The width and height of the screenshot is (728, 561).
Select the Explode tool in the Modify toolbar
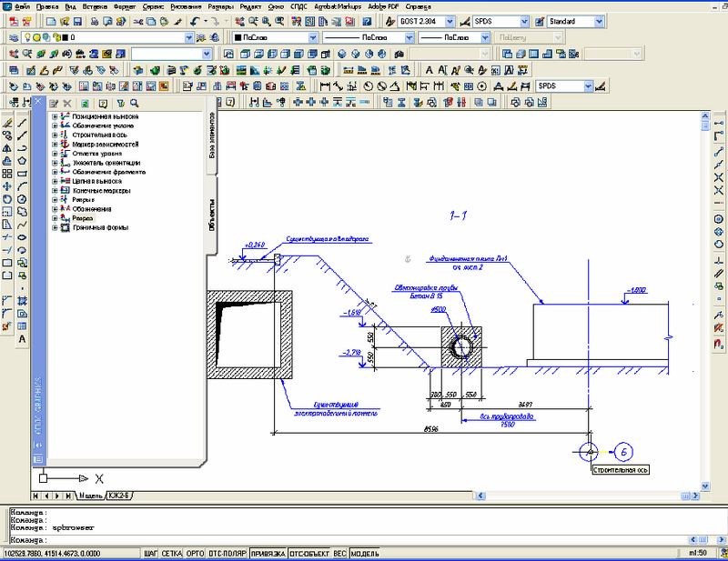[x=7, y=326]
